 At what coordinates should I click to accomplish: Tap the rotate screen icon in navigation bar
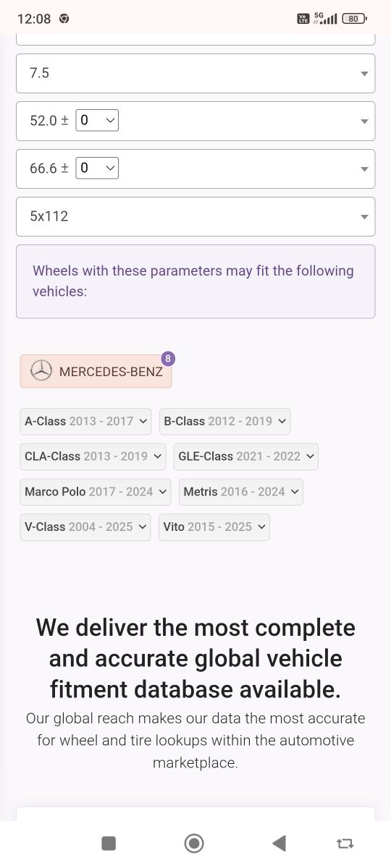coord(345,843)
